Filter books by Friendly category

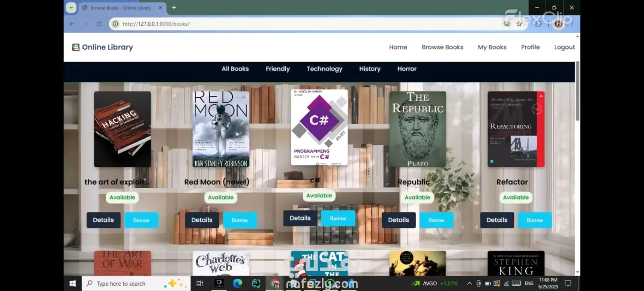[278, 69]
